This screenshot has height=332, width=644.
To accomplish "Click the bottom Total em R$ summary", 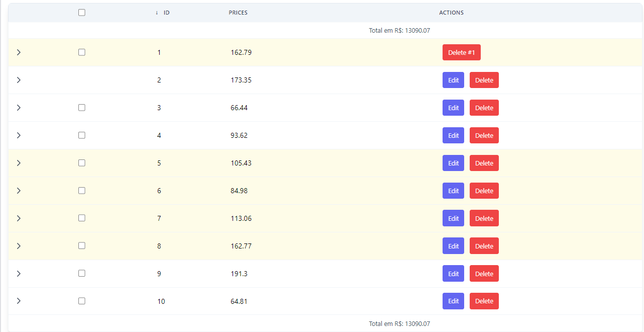I will tap(399, 324).
